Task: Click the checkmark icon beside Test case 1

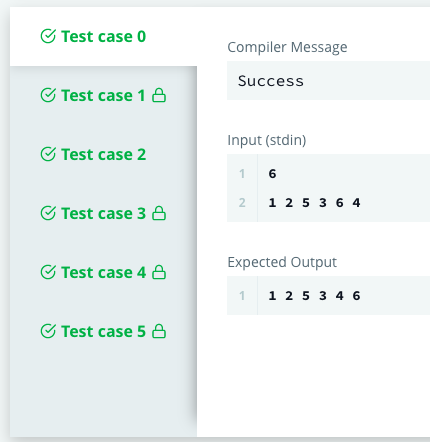Action: (48, 95)
